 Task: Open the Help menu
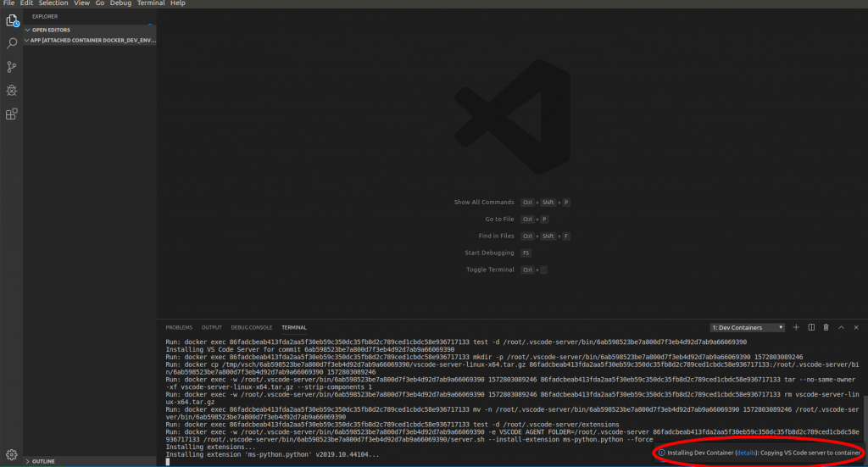point(178,3)
